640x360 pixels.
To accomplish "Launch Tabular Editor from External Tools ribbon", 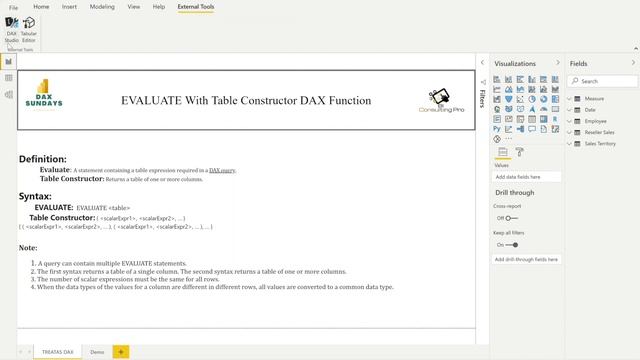I will coord(29,30).
